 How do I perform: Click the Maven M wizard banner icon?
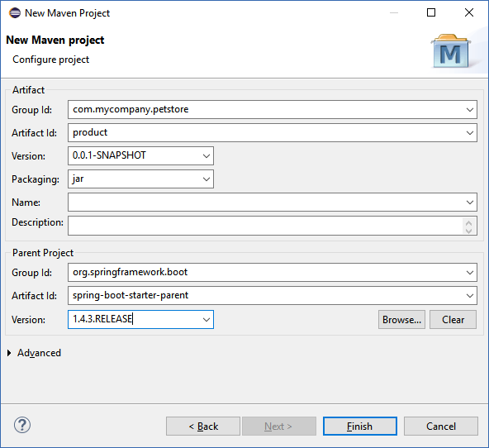point(451,51)
